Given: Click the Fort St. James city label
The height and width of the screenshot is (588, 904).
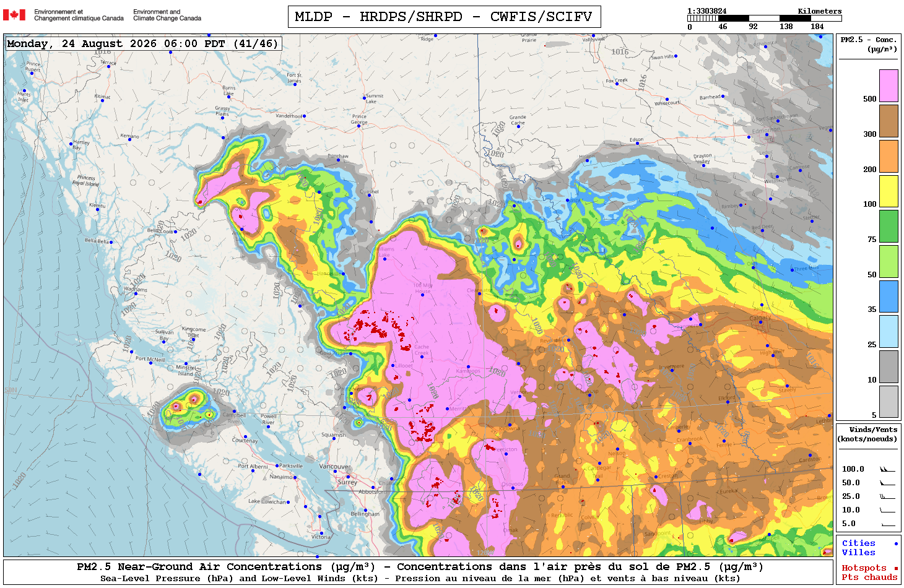Looking at the screenshot, I should (295, 78).
